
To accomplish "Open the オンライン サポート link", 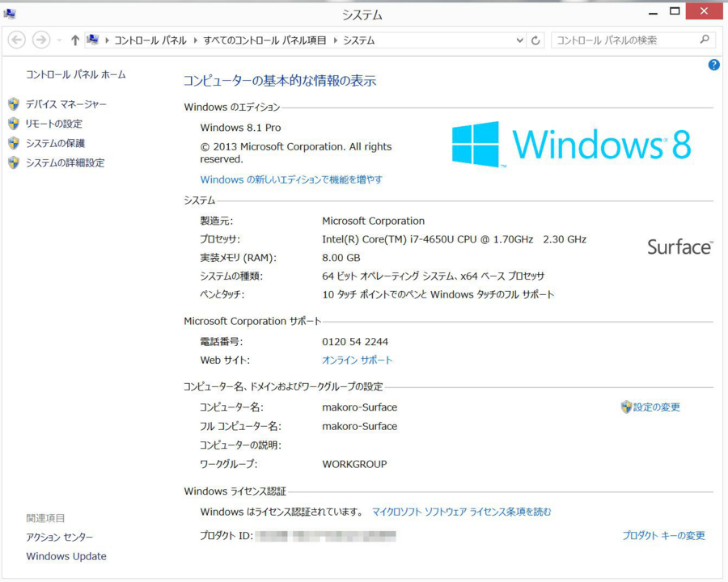I will [x=357, y=360].
